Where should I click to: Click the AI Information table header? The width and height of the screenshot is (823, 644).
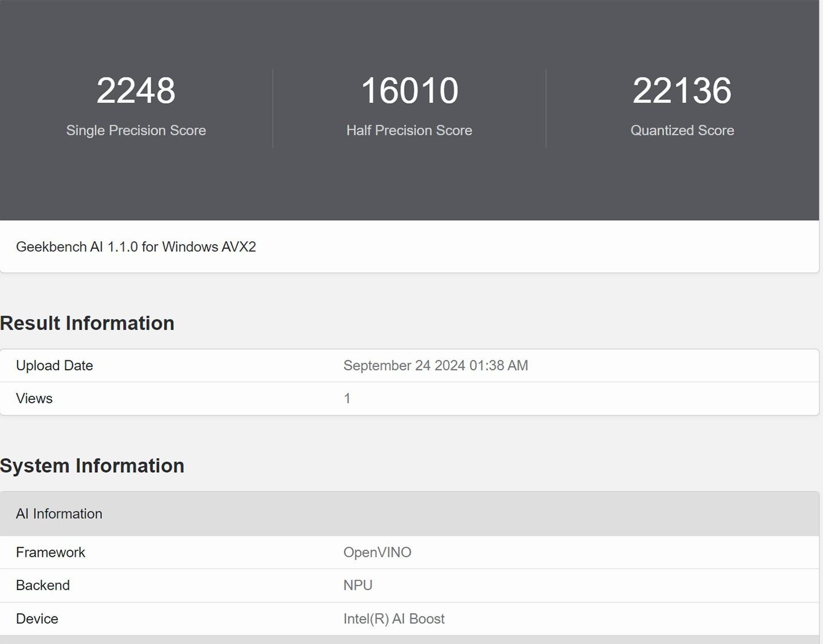[59, 514]
